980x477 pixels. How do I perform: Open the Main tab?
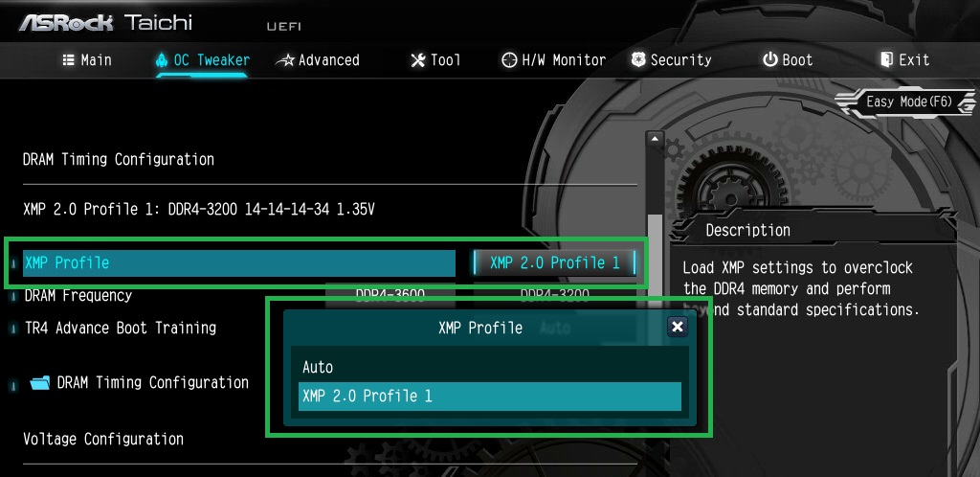(87, 60)
